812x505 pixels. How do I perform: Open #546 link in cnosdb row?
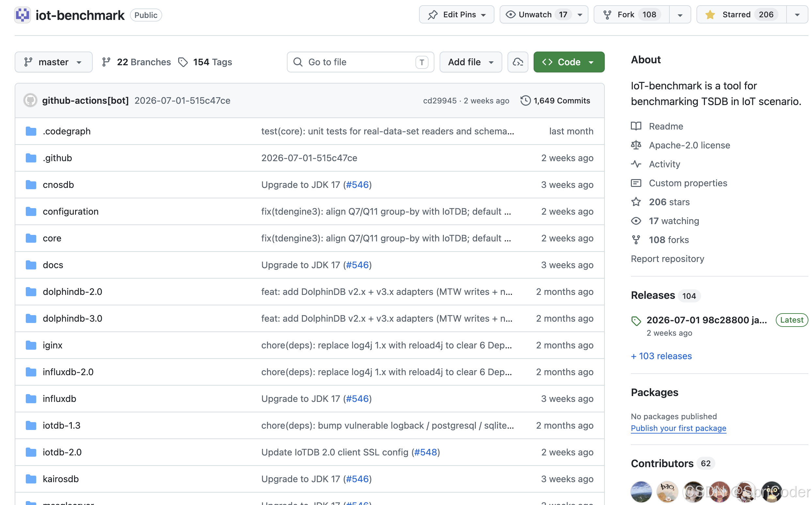(x=358, y=185)
